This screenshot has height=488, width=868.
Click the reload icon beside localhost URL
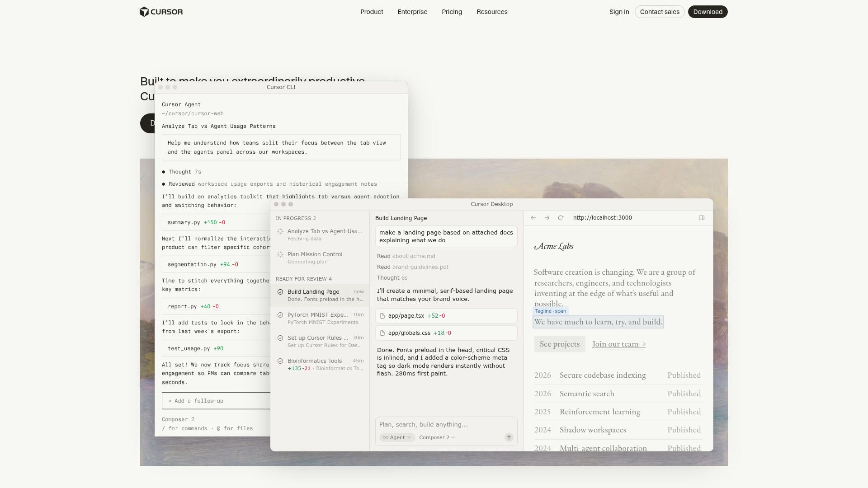[x=561, y=218]
